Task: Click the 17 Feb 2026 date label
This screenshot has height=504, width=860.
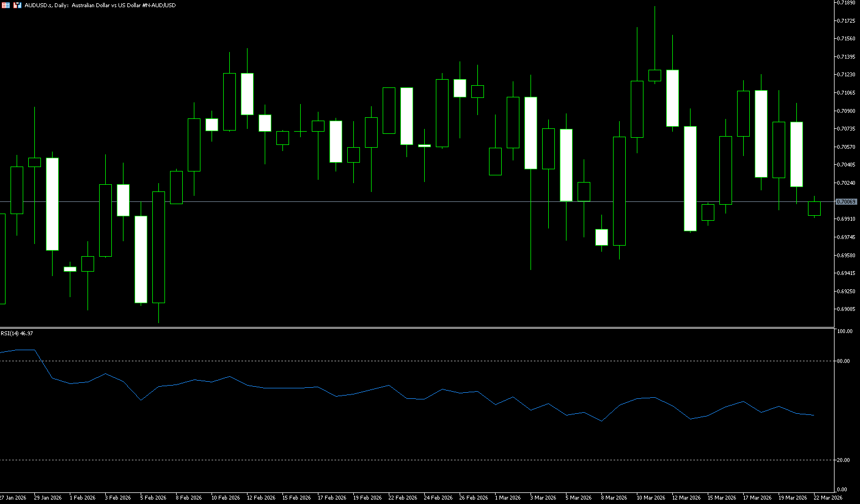Action: [x=332, y=498]
